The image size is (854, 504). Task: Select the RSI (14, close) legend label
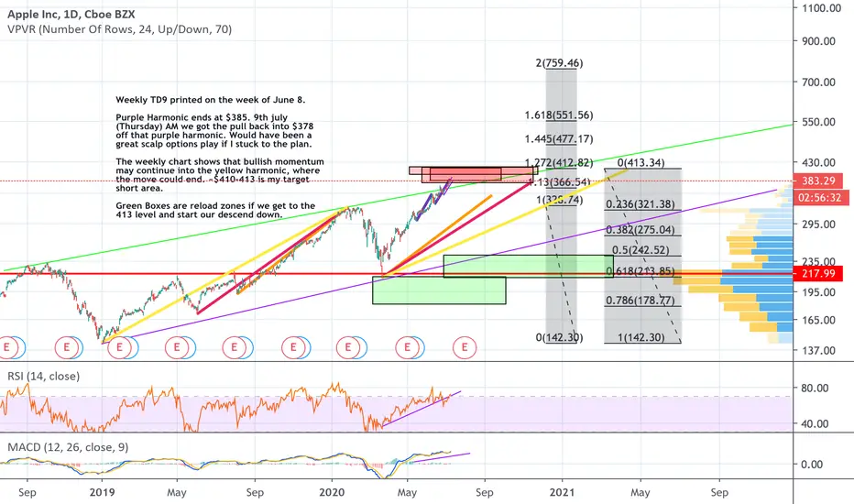coord(44,376)
